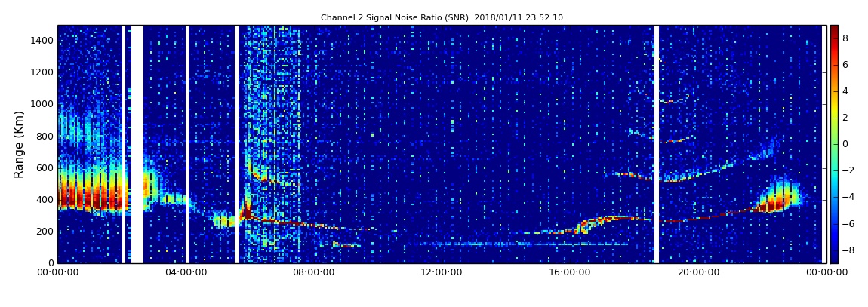Click the 200 range tick label
This screenshot has height=307, width=868.
pos(43,232)
